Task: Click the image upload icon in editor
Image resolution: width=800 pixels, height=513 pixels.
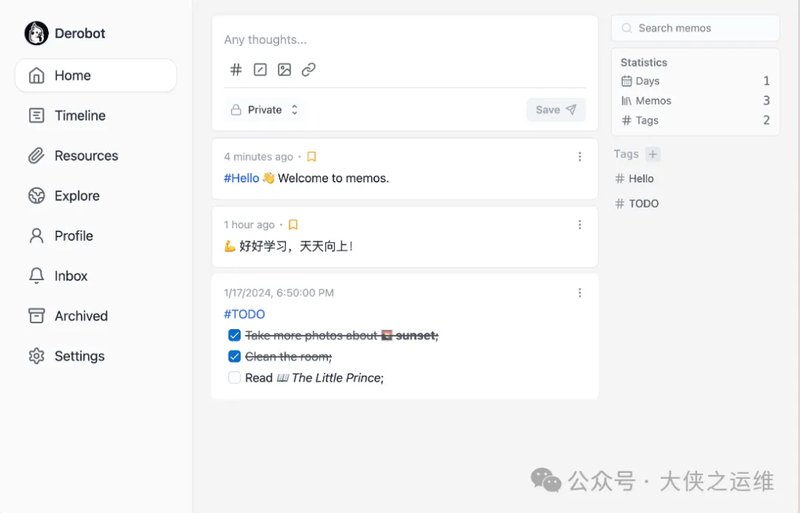Action: tap(284, 70)
